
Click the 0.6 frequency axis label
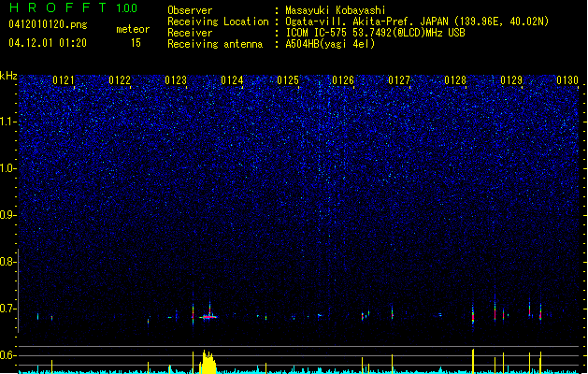pos(7,355)
